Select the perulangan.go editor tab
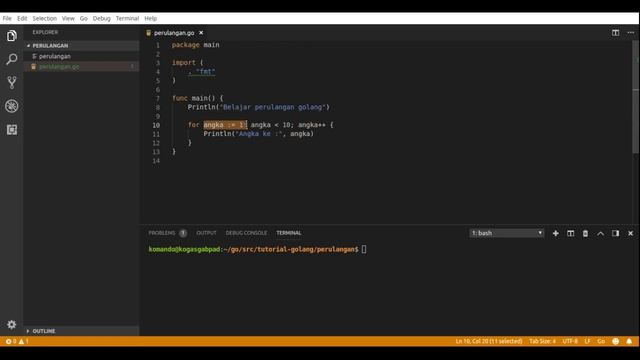640x360 pixels. pos(174,33)
